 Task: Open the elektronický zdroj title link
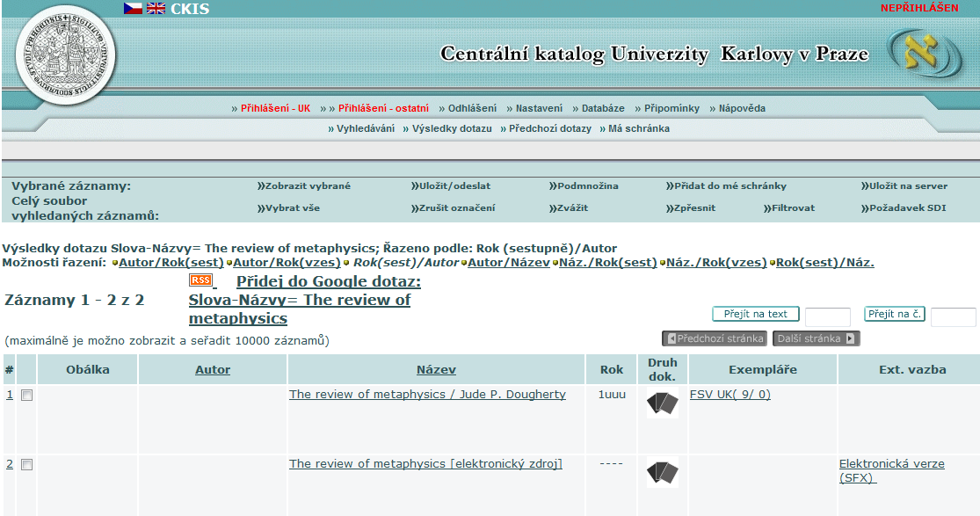[x=425, y=464]
